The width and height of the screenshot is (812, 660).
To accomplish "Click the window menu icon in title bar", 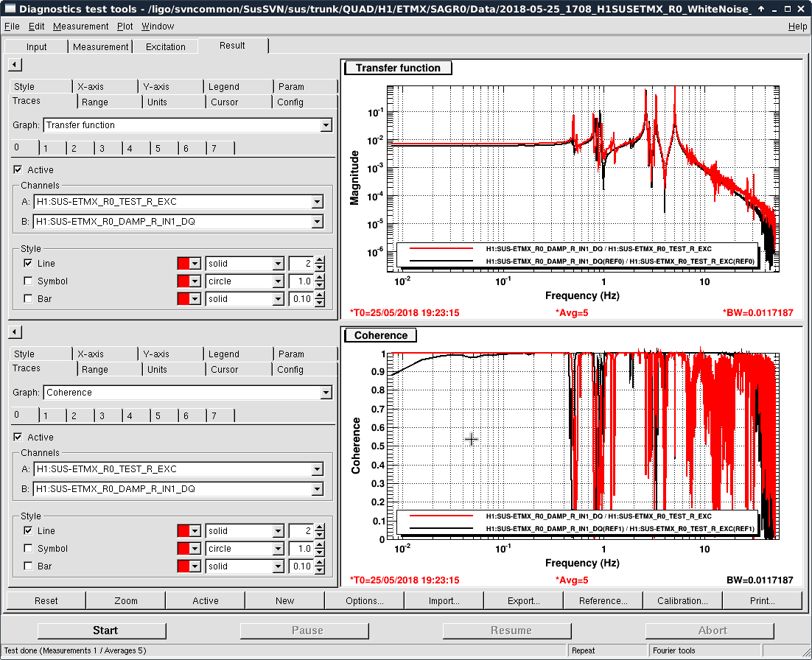I will point(9,9).
